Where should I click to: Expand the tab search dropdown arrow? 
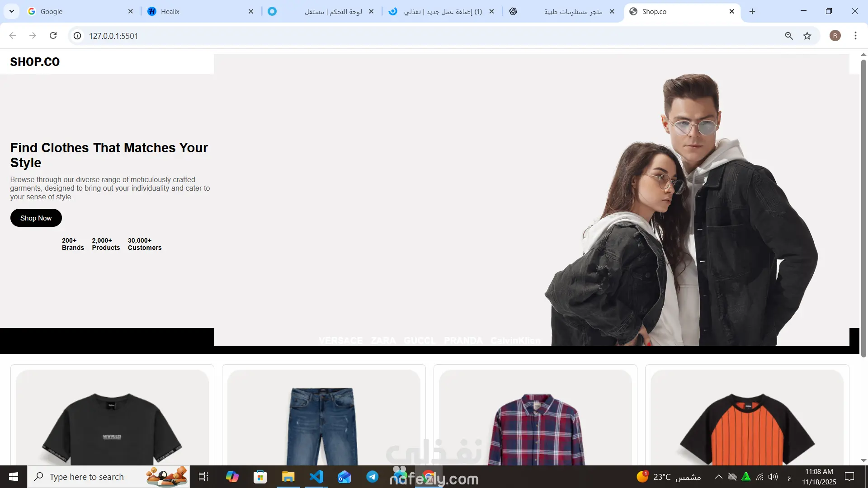[12, 11]
